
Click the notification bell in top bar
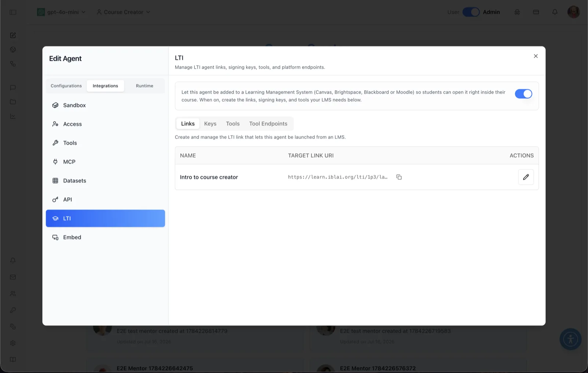pos(555,12)
